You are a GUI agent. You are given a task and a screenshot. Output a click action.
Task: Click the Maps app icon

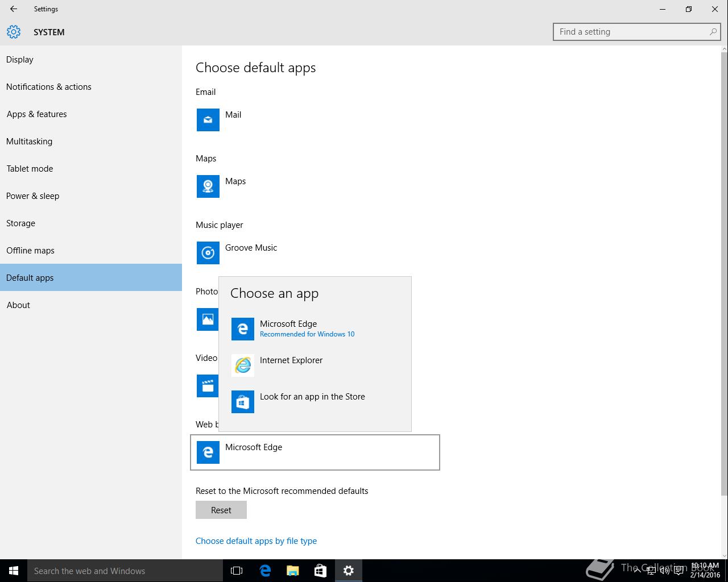pos(208,186)
